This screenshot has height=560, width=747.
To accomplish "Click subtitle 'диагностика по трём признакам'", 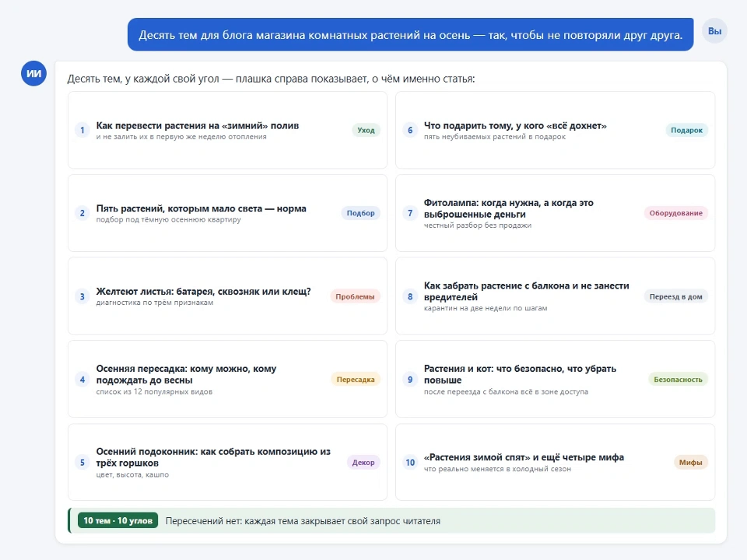I will pos(155,303).
